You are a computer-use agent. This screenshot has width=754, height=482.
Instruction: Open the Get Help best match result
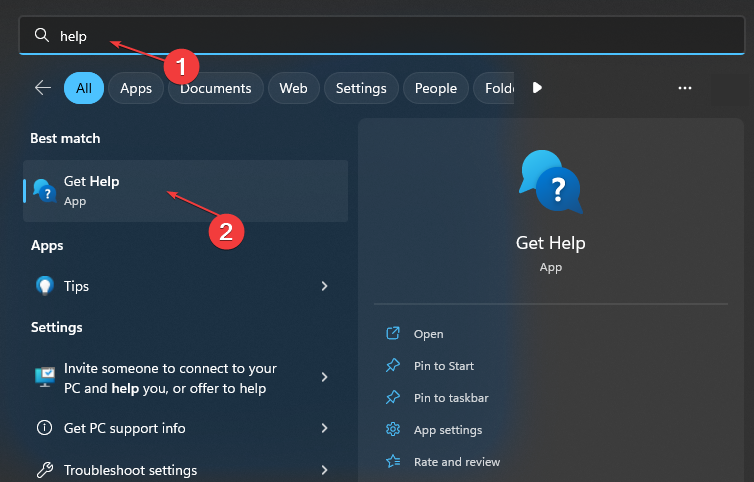186,191
